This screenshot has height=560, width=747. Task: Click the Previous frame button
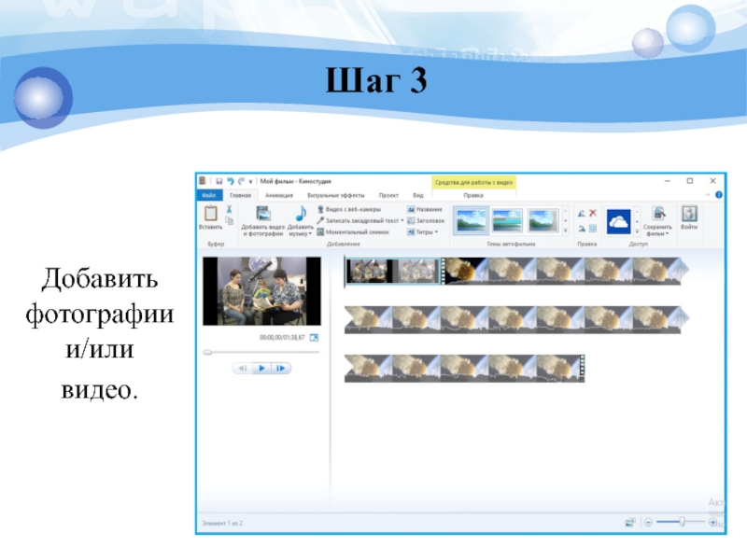click(x=243, y=368)
